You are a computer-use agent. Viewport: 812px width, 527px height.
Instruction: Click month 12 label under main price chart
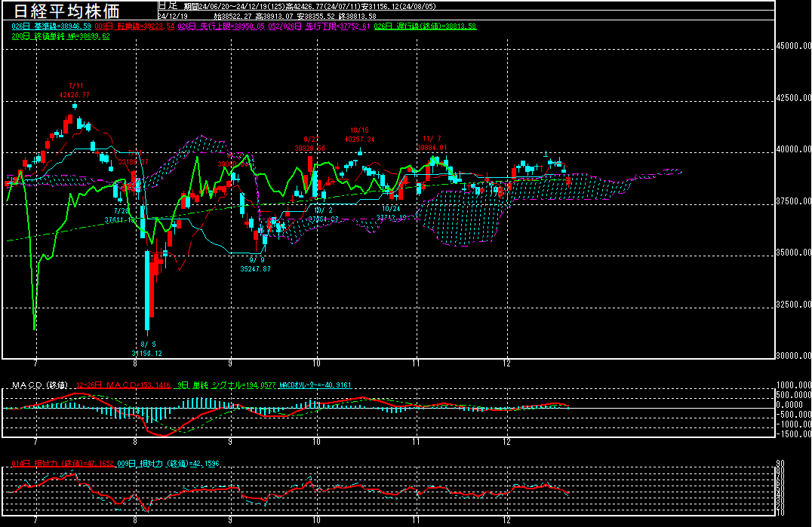point(506,363)
